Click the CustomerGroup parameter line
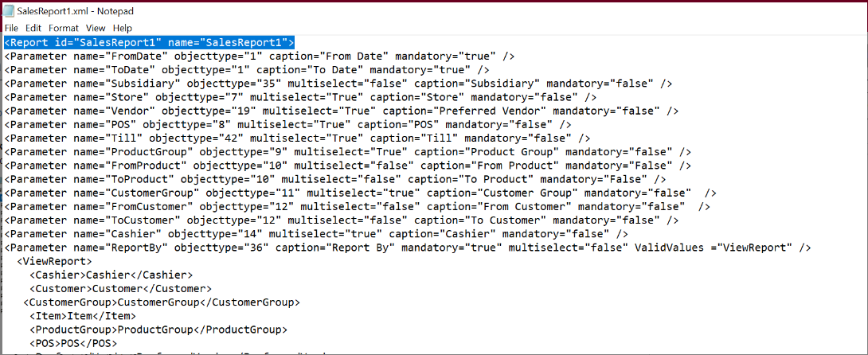 (x=361, y=193)
